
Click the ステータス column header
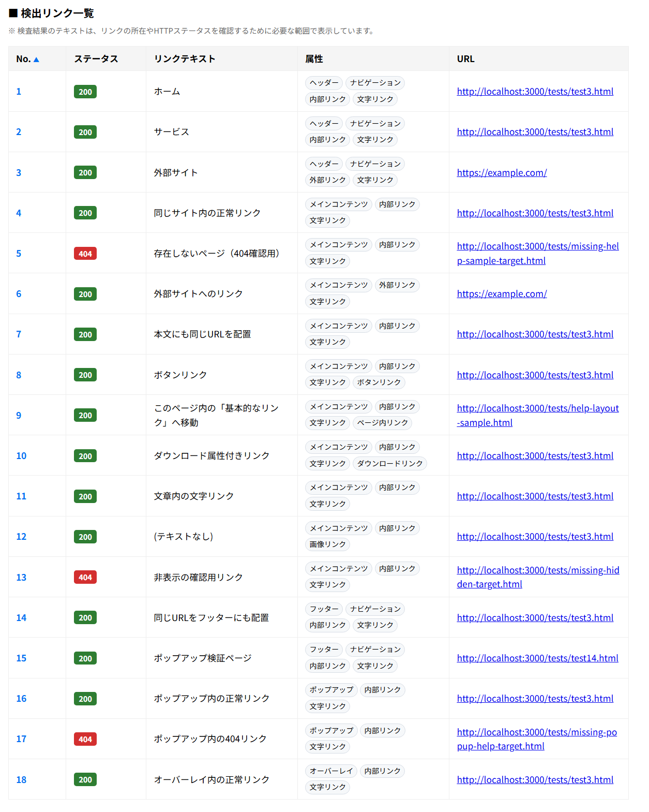pos(96,59)
